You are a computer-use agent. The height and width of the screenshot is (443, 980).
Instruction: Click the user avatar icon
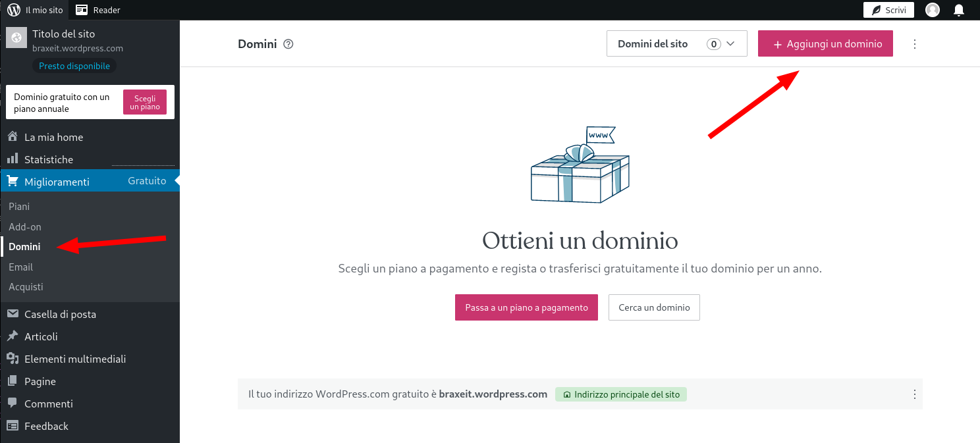click(x=933, y=10)
